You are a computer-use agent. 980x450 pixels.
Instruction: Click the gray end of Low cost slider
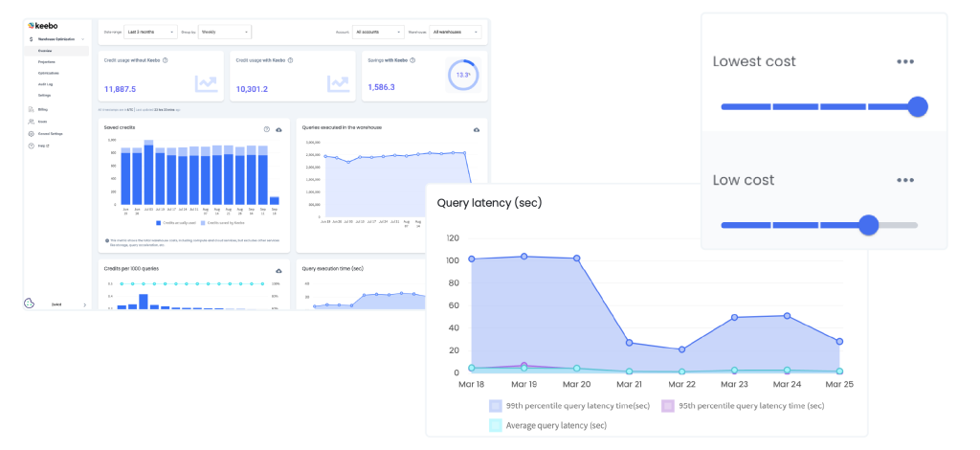tap(899, 225)
